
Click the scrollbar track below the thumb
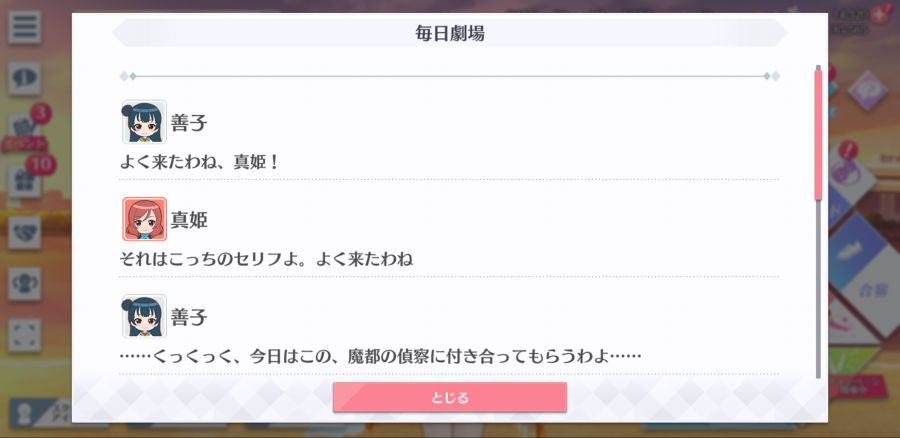pos(818,290)
